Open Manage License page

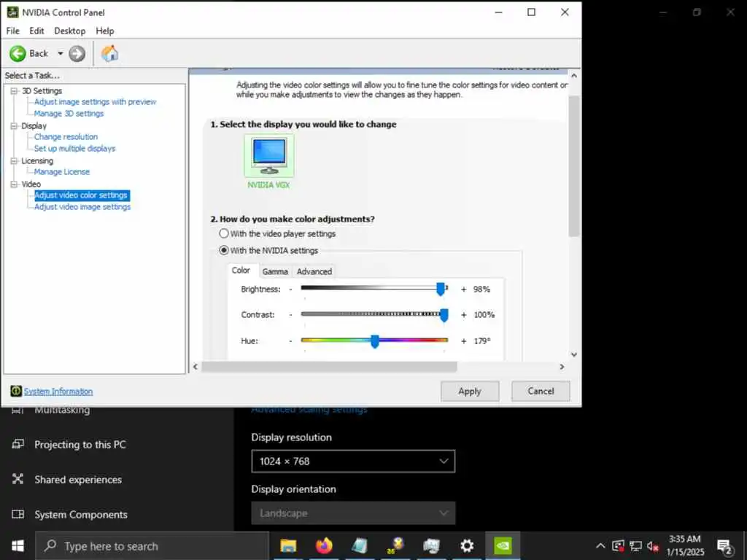61,172
